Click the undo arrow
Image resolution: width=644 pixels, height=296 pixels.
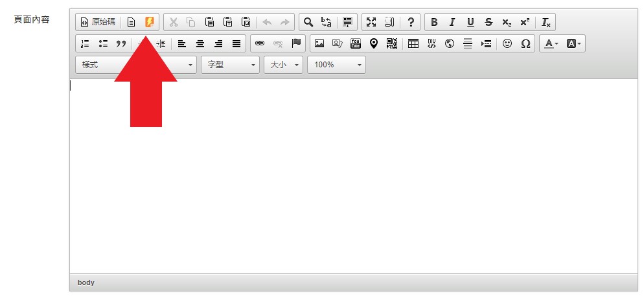pos(267,22)
